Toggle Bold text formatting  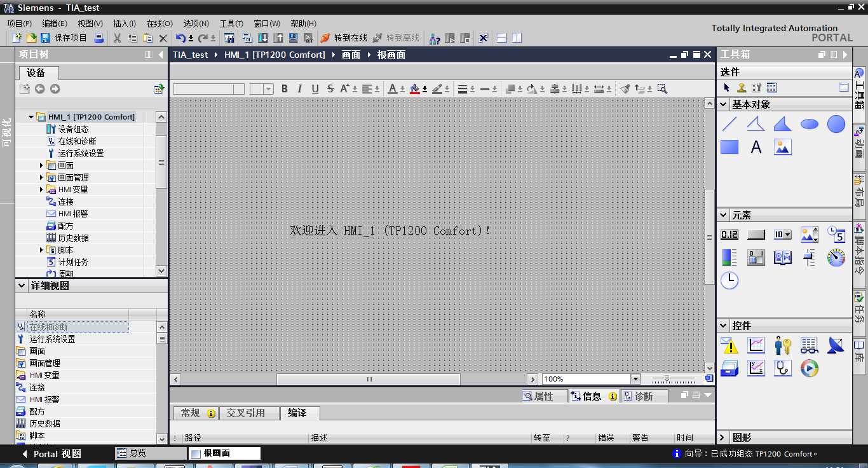coord(285,89)
